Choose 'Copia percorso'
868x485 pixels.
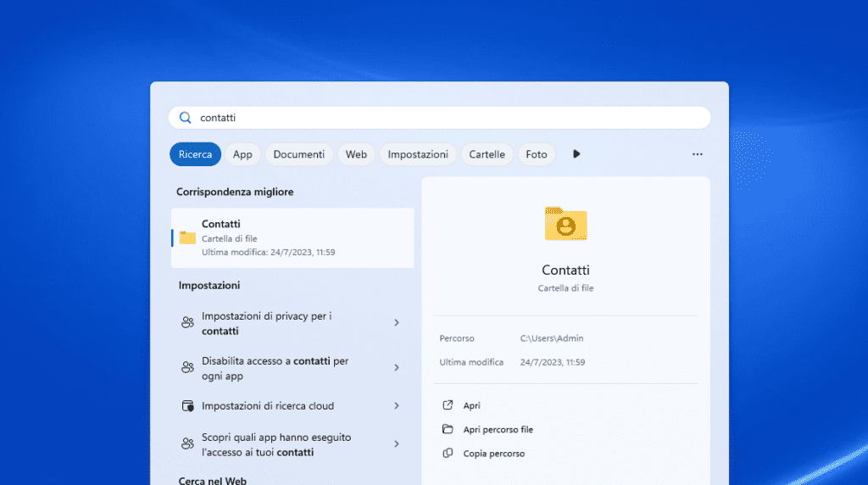tap(494, 454)
